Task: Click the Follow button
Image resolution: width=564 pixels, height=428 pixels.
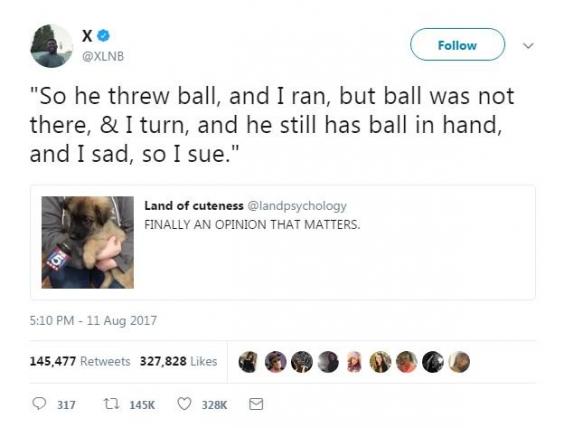Action: point(457,45)
